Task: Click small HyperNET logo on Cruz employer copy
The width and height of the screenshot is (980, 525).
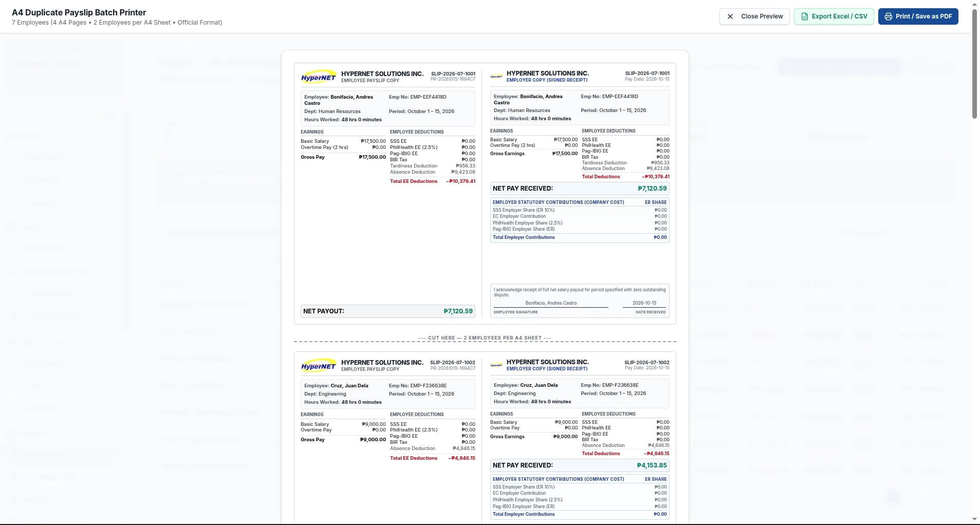Action: pos(496,365)
